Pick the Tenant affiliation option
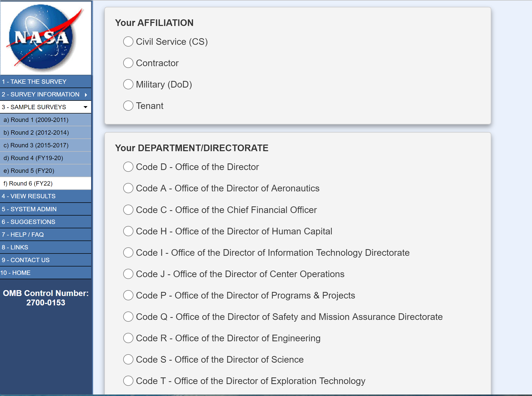The width and height of the screenshot is (532, 396). 128,106
